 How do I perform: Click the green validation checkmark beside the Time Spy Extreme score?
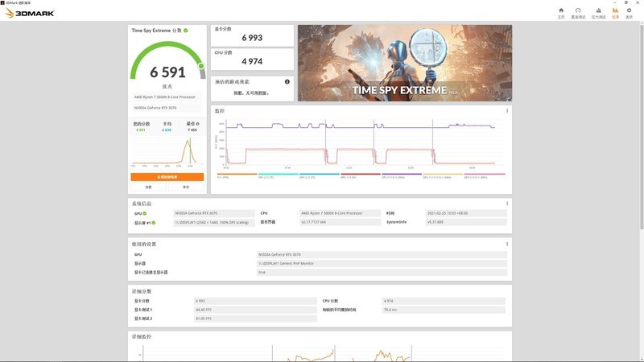coord(186,31)
